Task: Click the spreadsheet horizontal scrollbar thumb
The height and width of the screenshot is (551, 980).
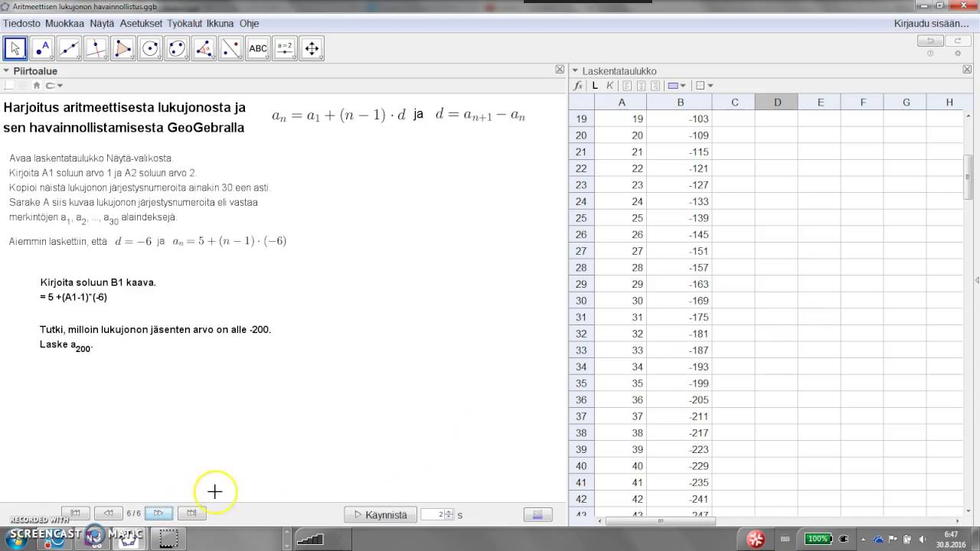Action: (x=660, y=522)
